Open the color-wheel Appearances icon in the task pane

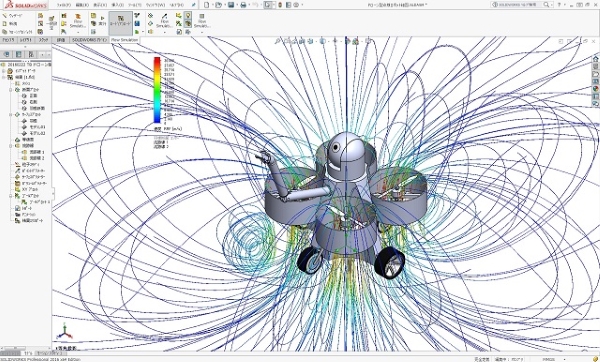(x=595, y=88)
